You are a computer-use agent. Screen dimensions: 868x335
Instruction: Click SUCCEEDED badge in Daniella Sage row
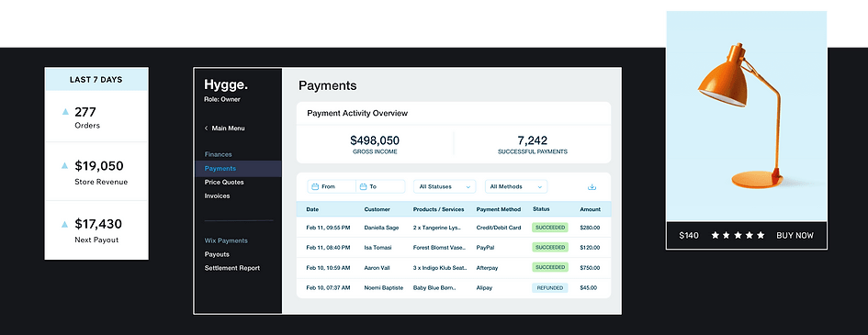[x=549, y=228]
